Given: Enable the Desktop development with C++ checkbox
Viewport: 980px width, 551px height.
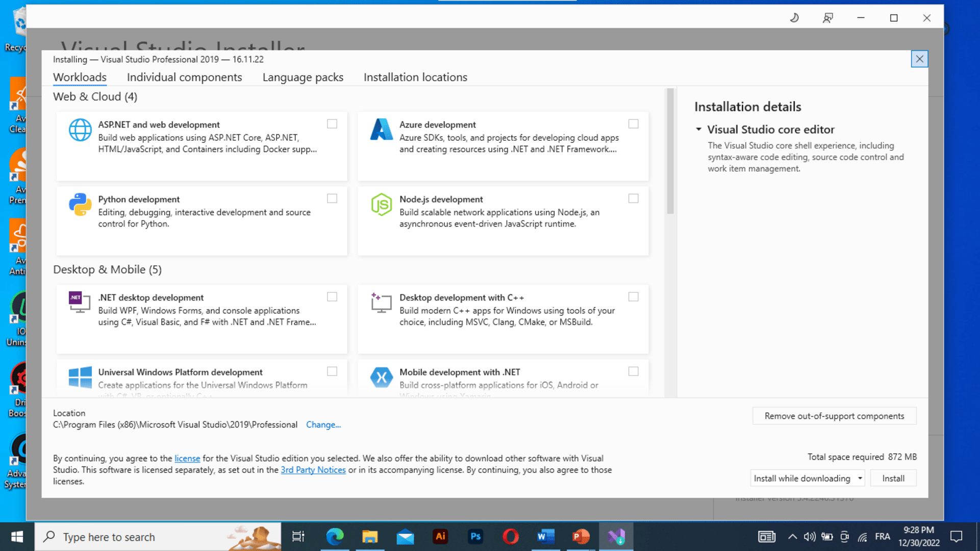Looking at the screenshot, I should pyautogui.click(x=634, y=296).
